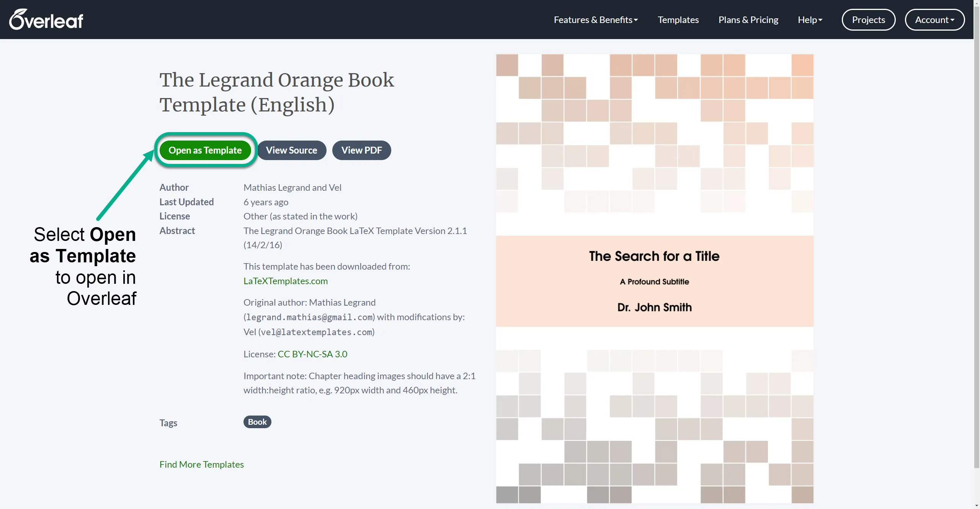980x509 pixels.
Task: Click the Last Updated label
Action: [x=187, y=202]
